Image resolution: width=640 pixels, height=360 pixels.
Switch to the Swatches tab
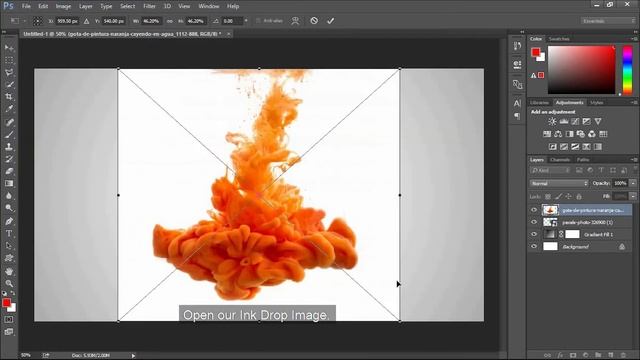pyautogui.click(x=559, y=39)
